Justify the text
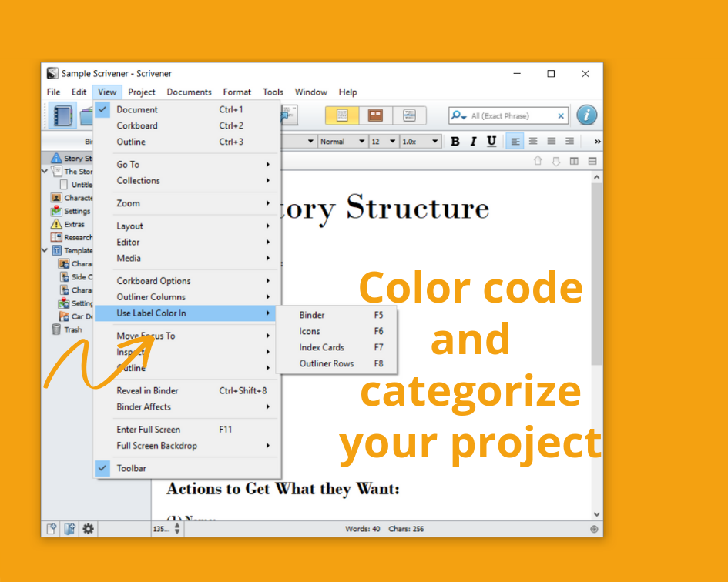Image resolution: width=728 pixels, height=582 pixels. [552, 141]
